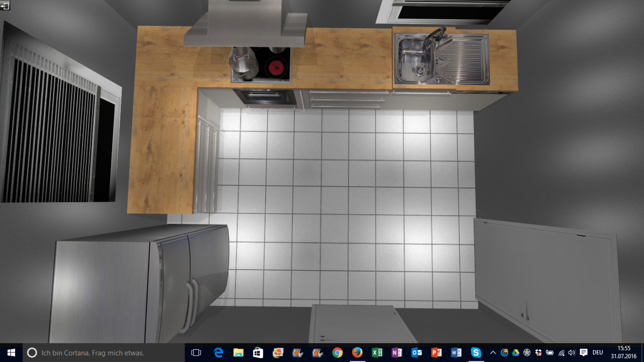644x362 pixels.
Task: Open Excel from the taskbar
Action: 377,353
